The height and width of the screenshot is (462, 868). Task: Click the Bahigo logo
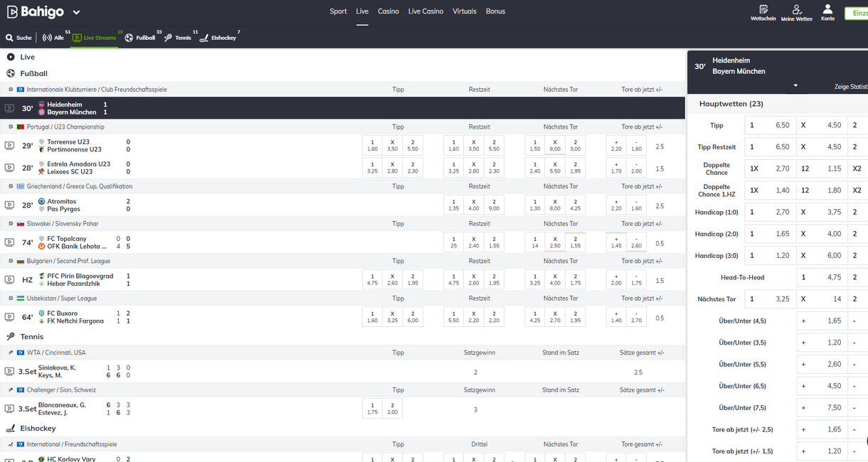(36, 12)
